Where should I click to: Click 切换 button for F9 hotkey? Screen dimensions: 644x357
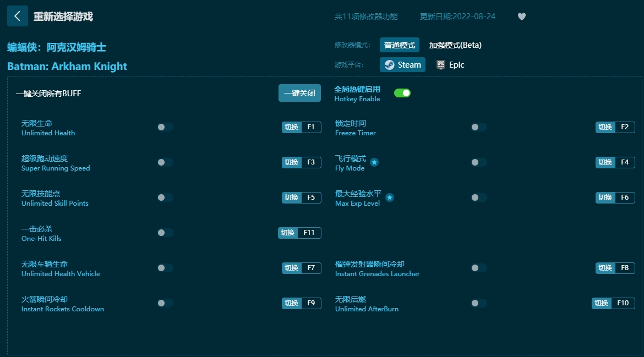292,303
